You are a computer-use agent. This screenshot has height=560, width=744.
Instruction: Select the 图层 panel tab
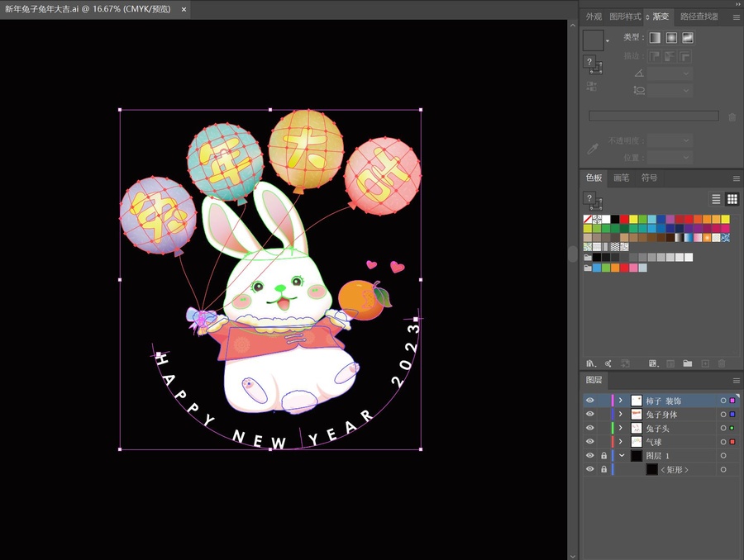[x=594, y=380]
